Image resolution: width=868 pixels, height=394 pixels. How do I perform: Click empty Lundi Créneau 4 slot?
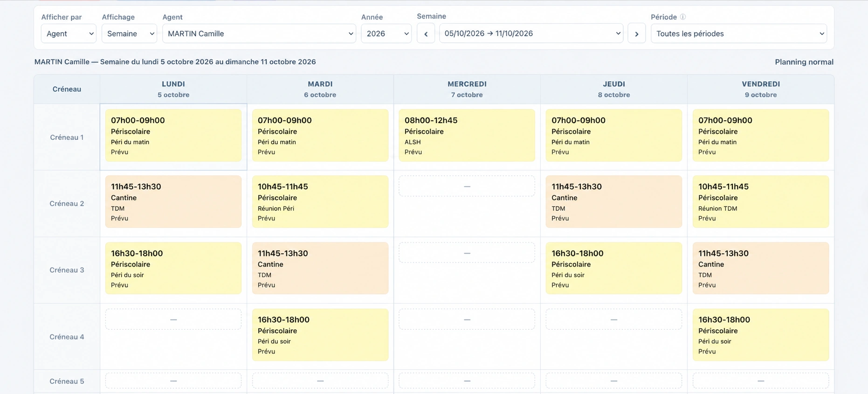click(173, 319)
